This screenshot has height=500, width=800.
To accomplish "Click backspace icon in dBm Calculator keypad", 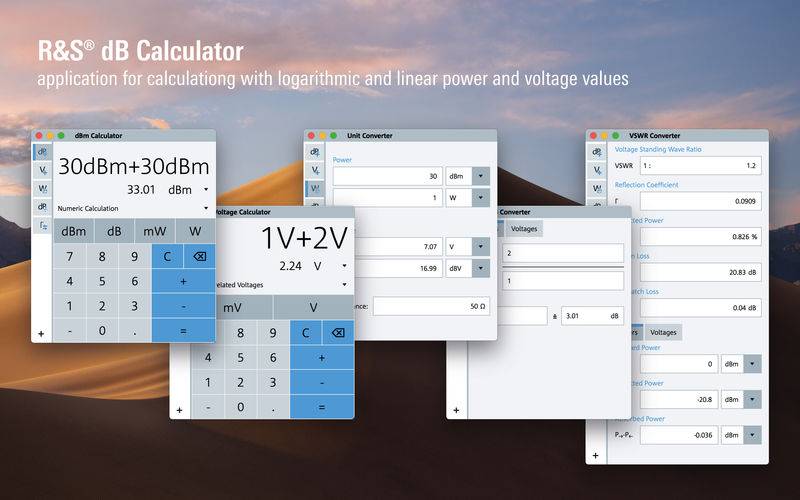I will (x=199, y=256).
